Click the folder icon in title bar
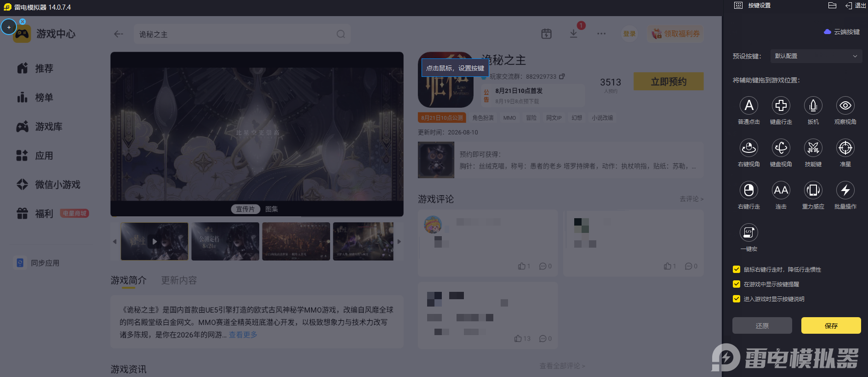Image resolution: width=868 pixels, height=377 pixels. [832, 6]
